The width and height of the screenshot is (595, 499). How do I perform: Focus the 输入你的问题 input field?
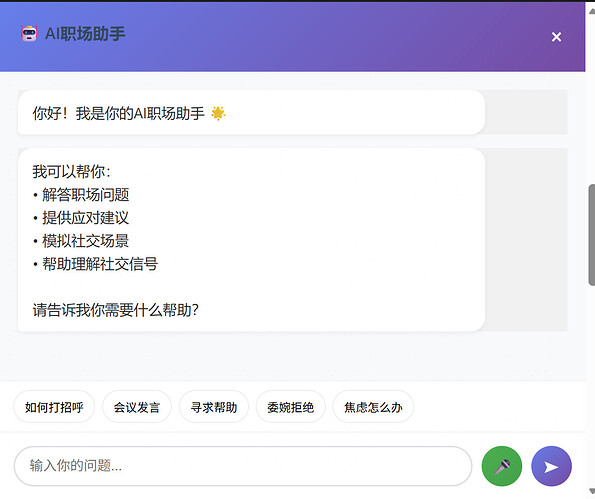(x=243, y=466)
